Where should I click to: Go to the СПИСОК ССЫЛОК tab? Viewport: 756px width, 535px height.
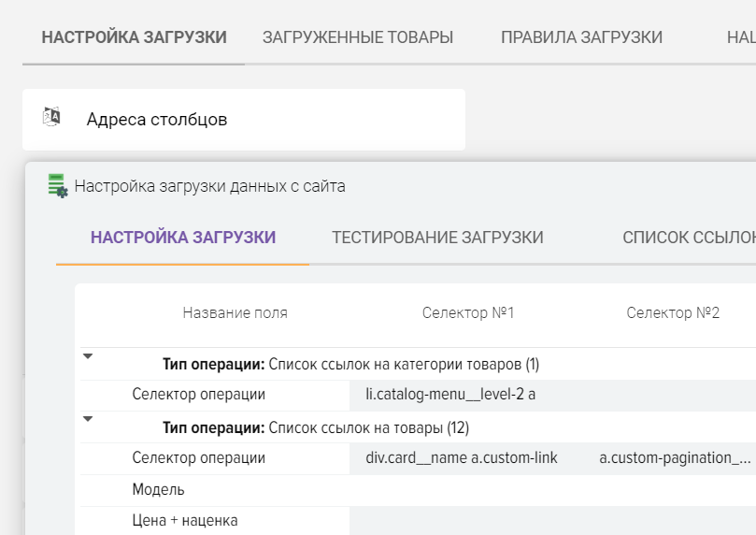(x=688, y=237)
